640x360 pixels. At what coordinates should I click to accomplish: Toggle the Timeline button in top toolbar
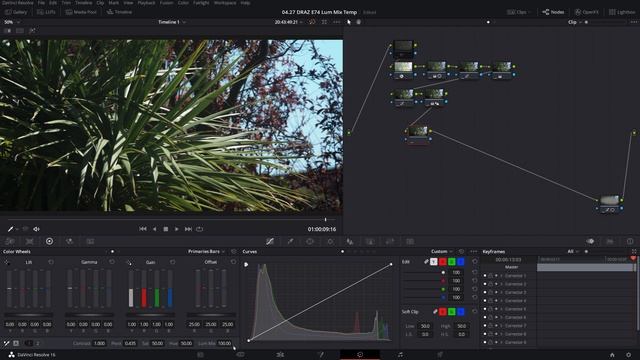(119, 12)
